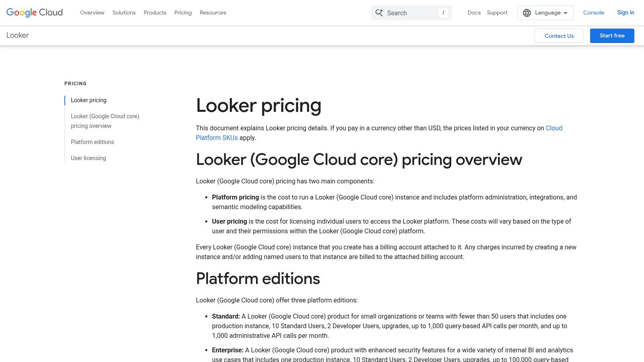The width and height of the screenshot is (644, 362).
Task: Select Overview in the navigation bar
Action: coord(92,12)
